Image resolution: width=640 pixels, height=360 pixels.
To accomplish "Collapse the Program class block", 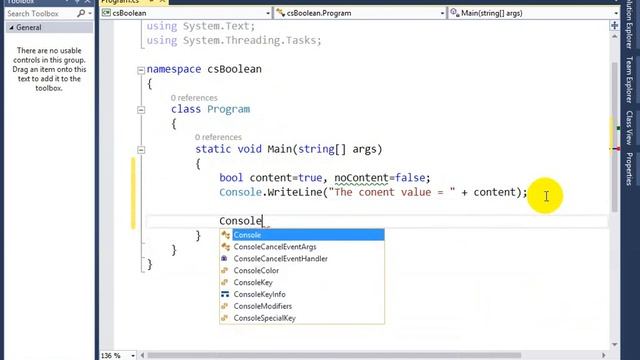I will click(x=141, y=110).
